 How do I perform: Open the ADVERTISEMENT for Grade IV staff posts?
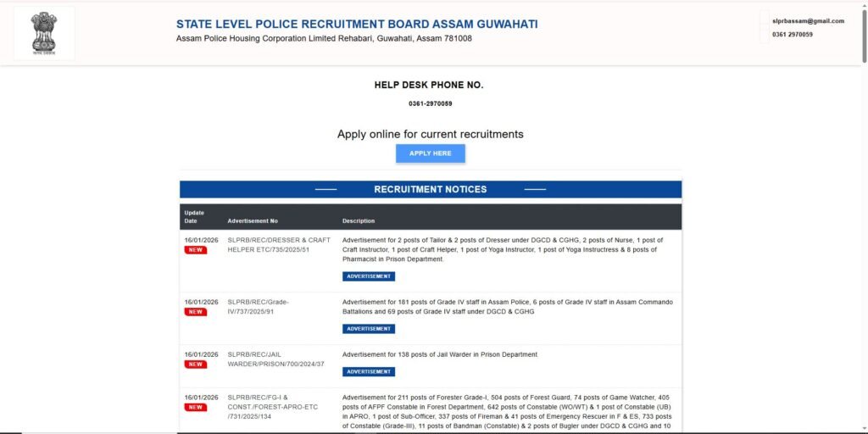pos(369,329)
